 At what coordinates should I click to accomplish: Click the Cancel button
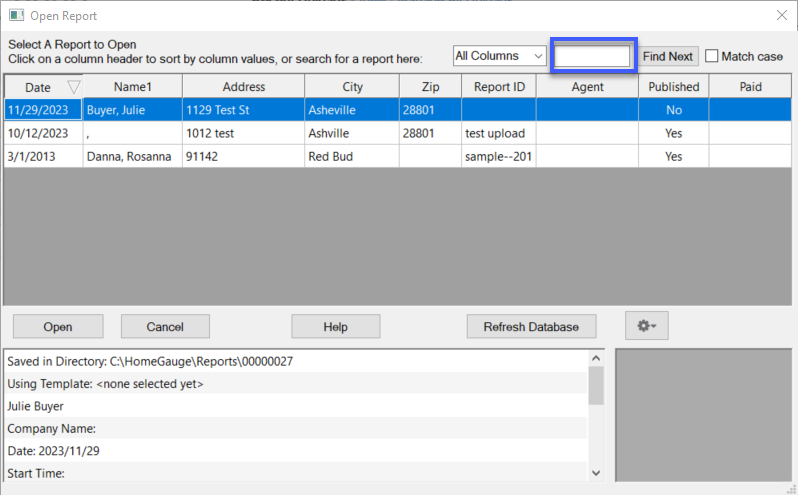click(x=165, y=327)
